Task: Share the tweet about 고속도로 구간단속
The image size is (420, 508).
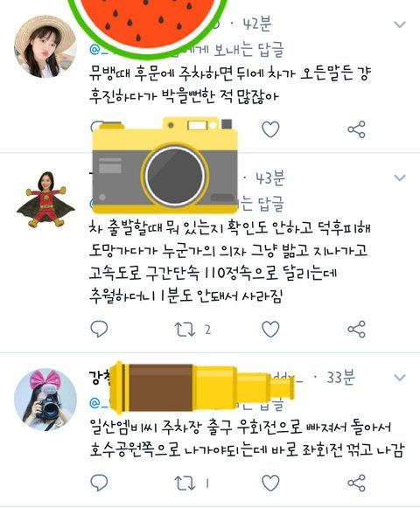Action: 356,329
